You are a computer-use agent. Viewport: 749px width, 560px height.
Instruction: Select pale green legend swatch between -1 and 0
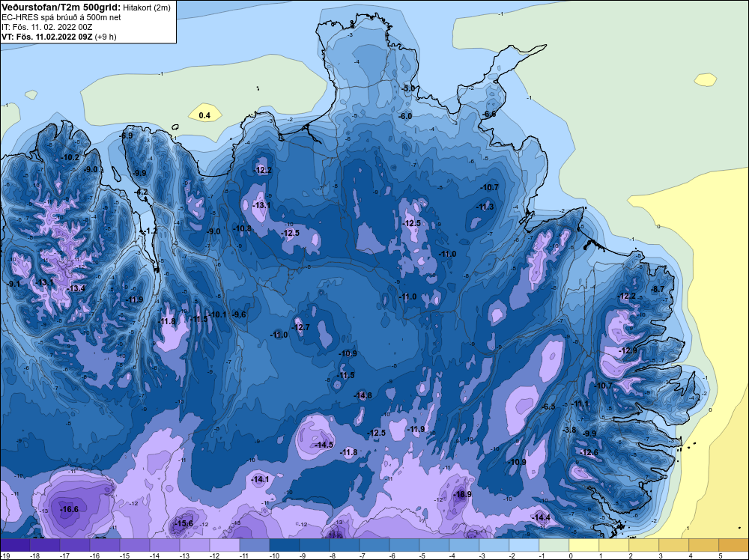point(554,545)
